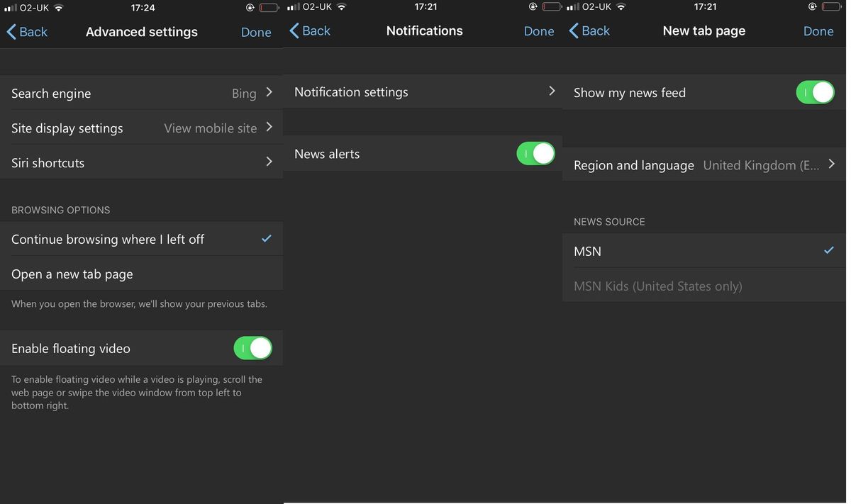Open the Search engine option showing Bing
Viewport: 851px width, 504px height.
click(142, 93)
